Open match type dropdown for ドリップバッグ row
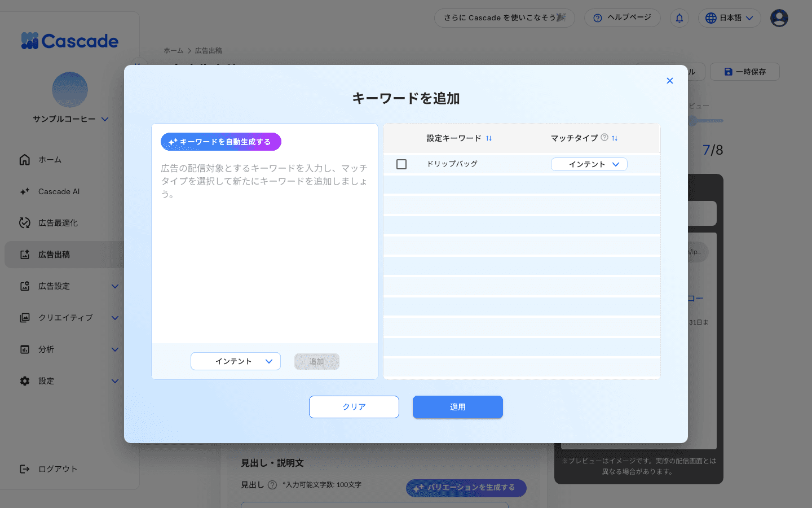 point(589,164)
